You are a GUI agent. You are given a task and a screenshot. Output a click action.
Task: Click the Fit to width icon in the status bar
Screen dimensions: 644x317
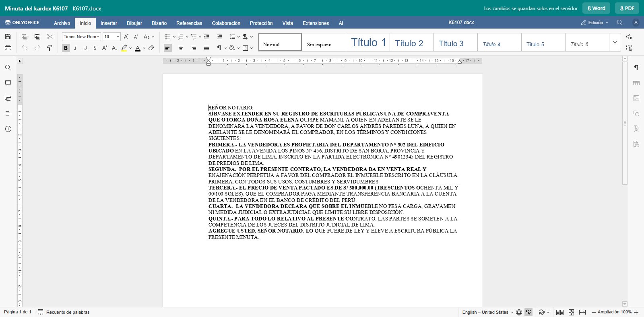point(582,312)
